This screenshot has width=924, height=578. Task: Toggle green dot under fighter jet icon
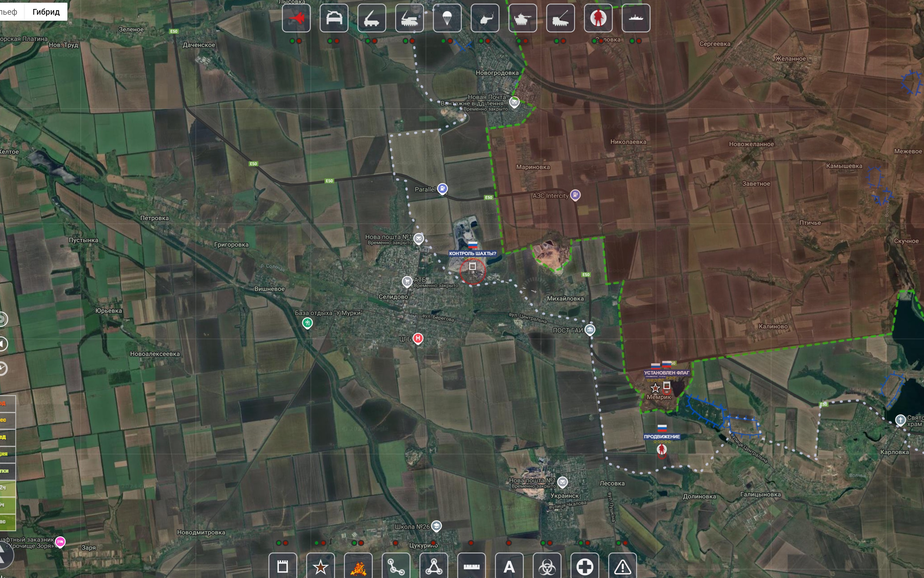292,41
